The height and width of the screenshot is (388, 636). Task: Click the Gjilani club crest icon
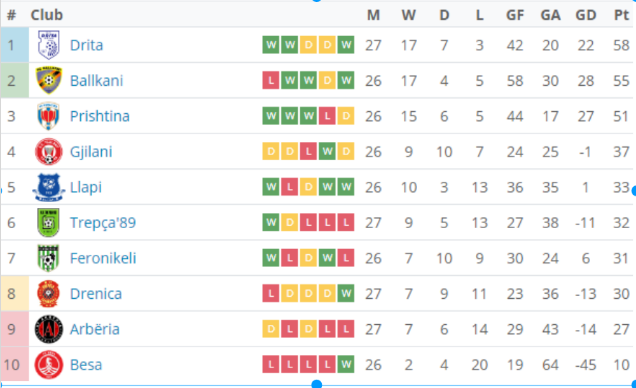49,152
